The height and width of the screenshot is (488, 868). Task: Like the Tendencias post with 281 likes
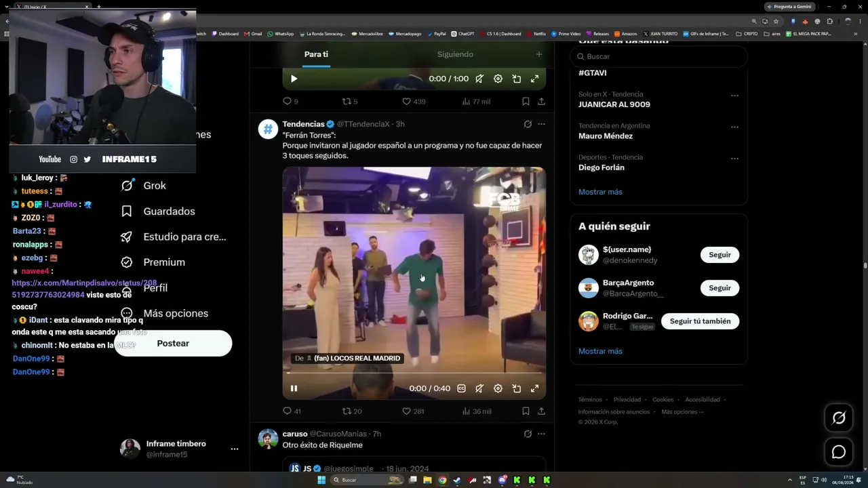413,411
